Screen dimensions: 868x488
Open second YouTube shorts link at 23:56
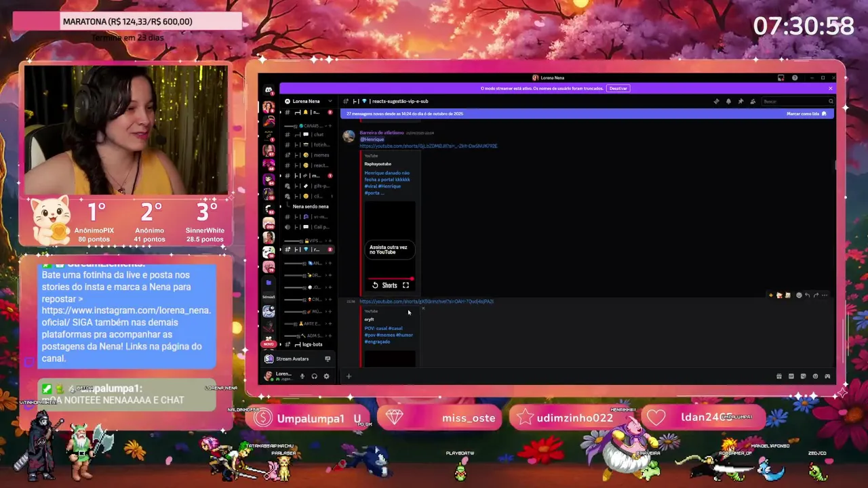[427, 302]
